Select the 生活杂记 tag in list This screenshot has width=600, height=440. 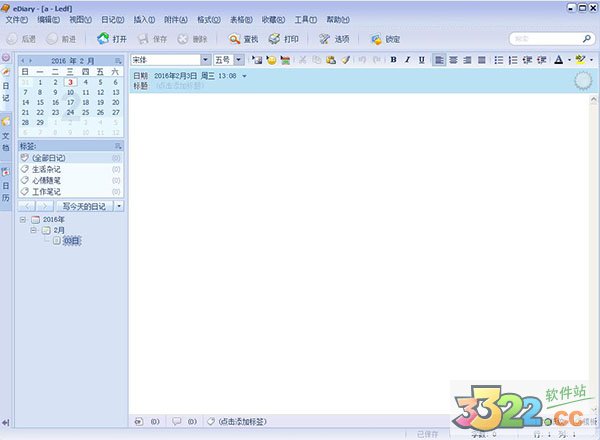46,169
